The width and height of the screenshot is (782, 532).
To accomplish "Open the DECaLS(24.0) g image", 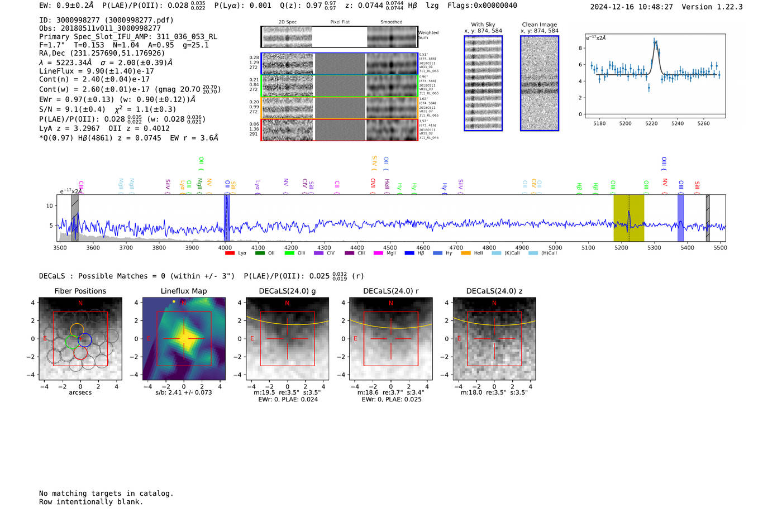I will tap(287, 339).
